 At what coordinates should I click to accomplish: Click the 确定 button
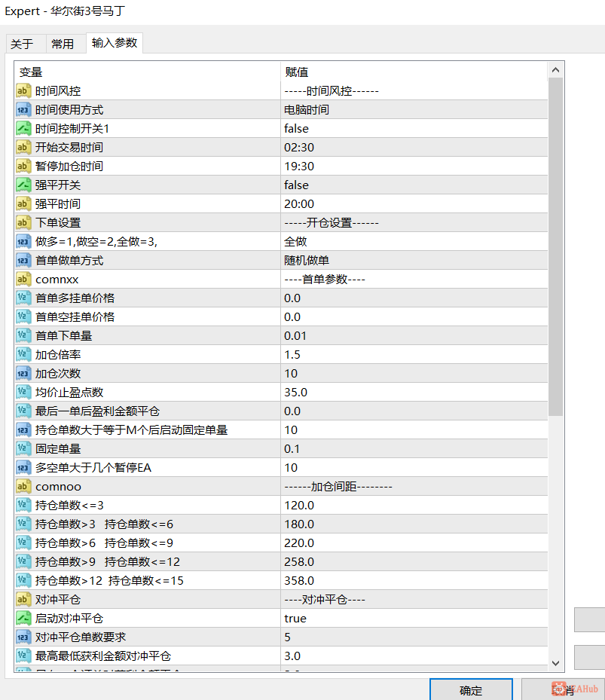pyautogui.click(x=471, y=690)
